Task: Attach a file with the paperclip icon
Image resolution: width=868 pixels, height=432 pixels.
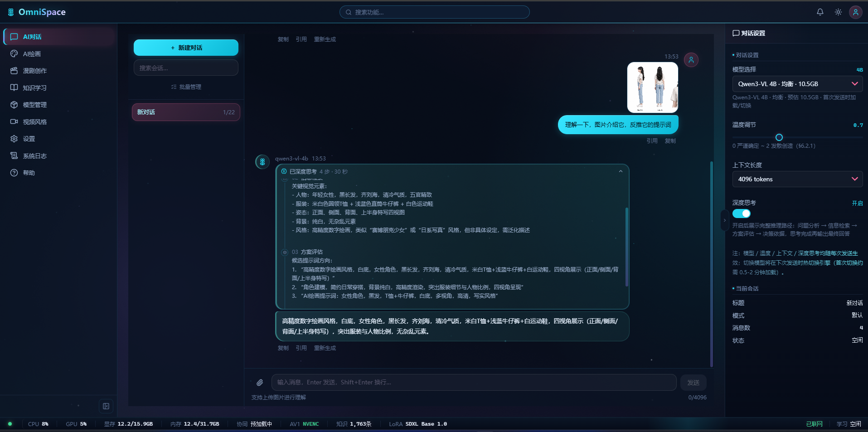Action: pyautogui.click(x=260, y=383)
